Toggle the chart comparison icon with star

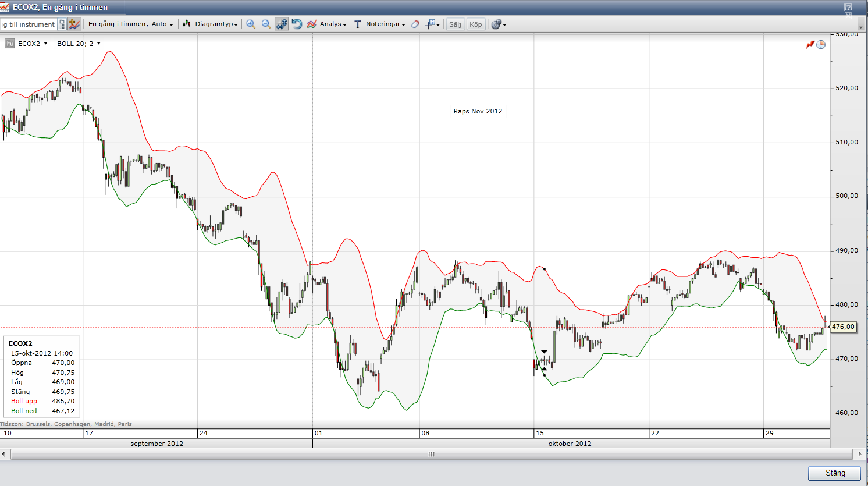[74, 24]
